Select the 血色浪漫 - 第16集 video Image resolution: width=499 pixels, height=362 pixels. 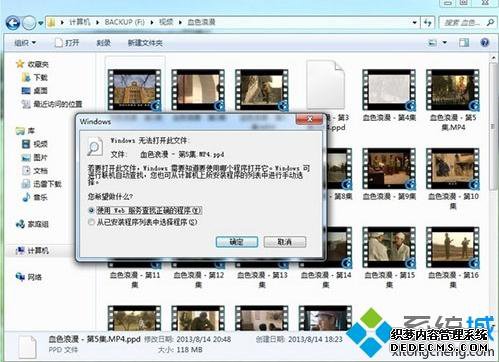point(453,248)
